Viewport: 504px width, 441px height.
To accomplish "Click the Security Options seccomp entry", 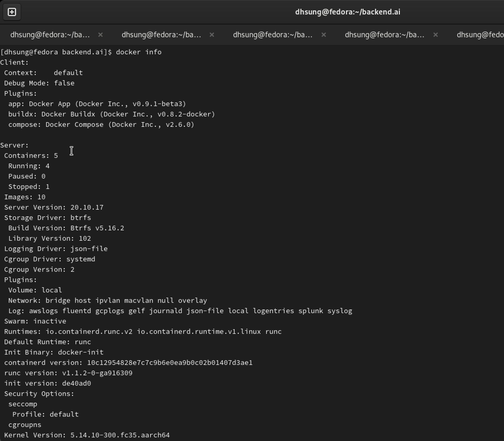I will pyautogui.click(x=23, y=404).
